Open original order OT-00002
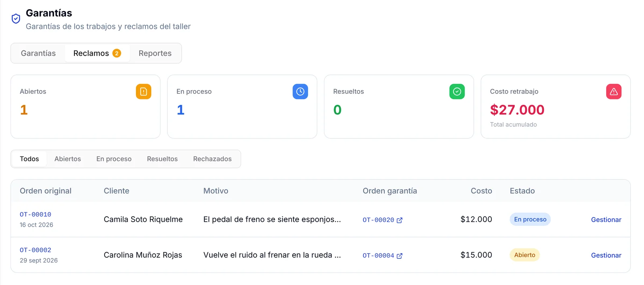Image resolution: width=644 pixels, height=285 pixels. click(35, 250)
